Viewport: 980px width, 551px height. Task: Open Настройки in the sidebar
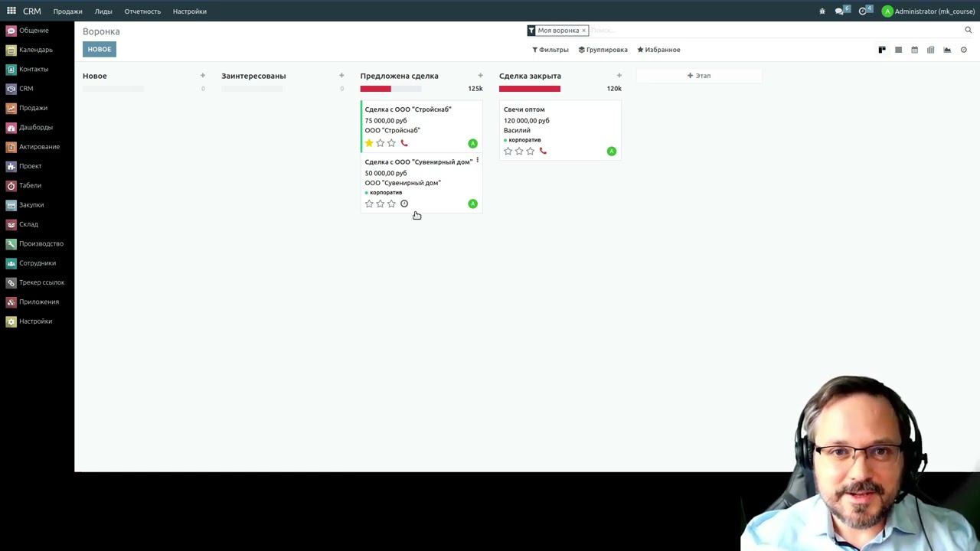click(29, 321)
